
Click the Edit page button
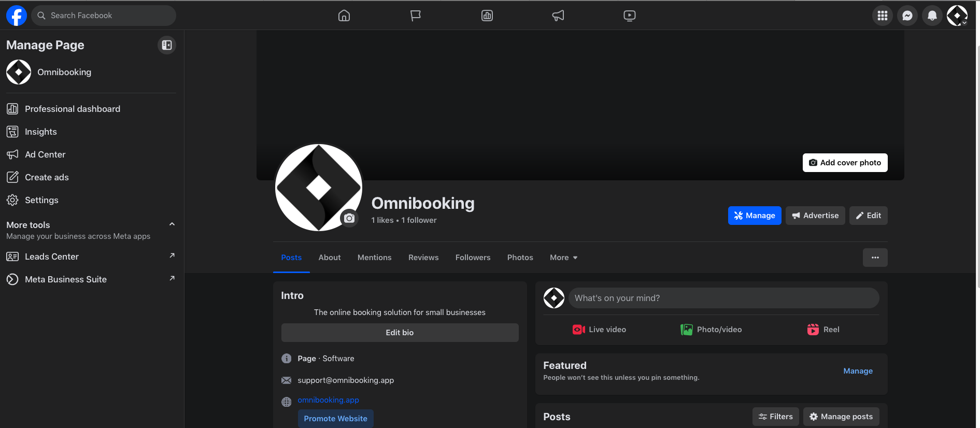coord(868,216)
